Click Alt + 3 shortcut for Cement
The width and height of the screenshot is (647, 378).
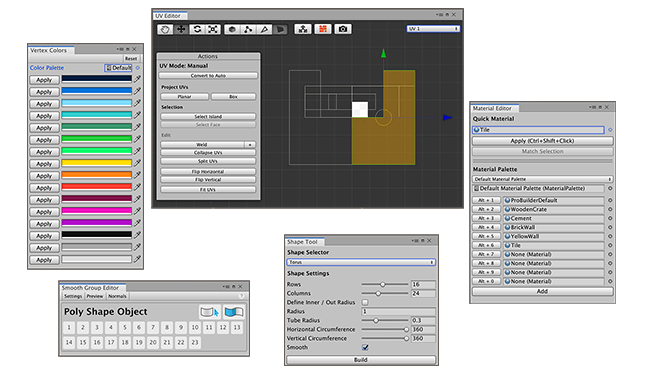click(486, 218)
